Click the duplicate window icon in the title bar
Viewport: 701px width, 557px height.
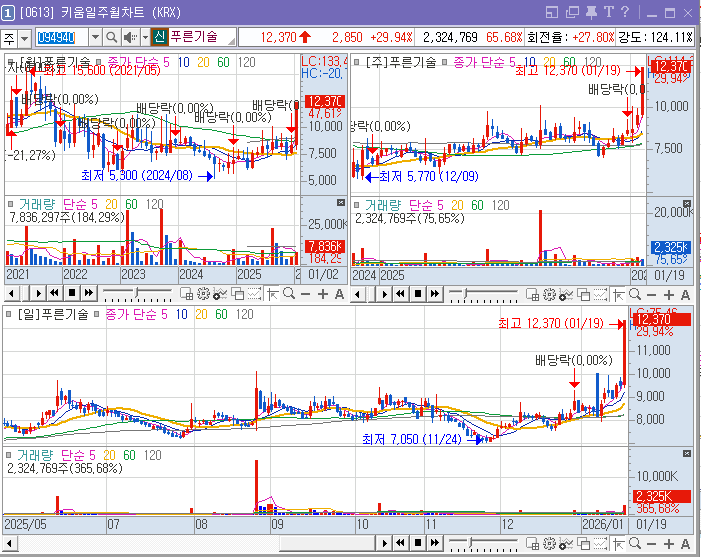[x=572, y=12]
